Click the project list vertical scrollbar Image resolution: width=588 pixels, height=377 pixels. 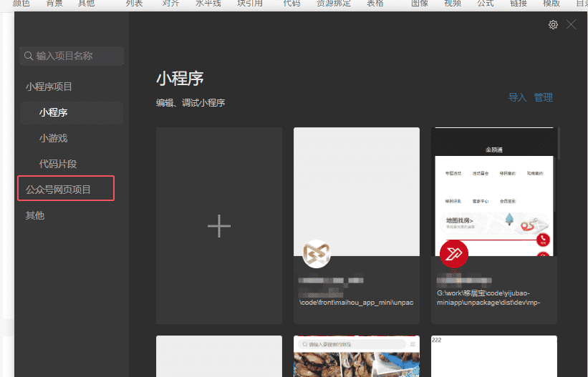559,144
